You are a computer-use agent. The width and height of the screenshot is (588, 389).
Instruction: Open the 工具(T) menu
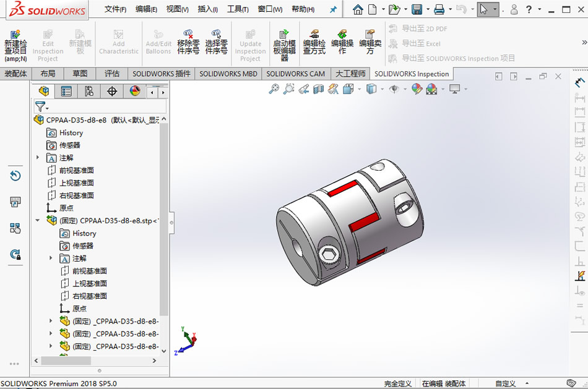[238, 9]
